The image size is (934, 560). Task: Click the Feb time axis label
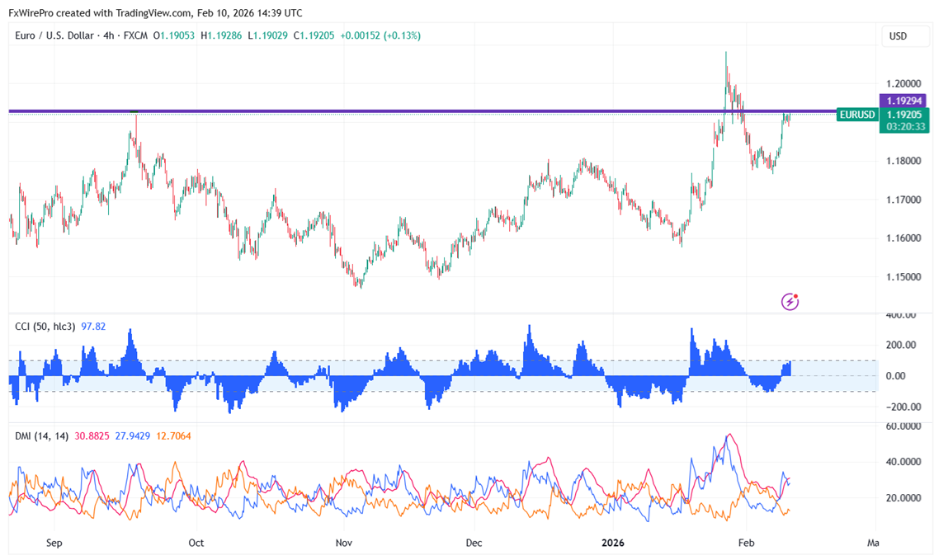(x=746, y=543)
